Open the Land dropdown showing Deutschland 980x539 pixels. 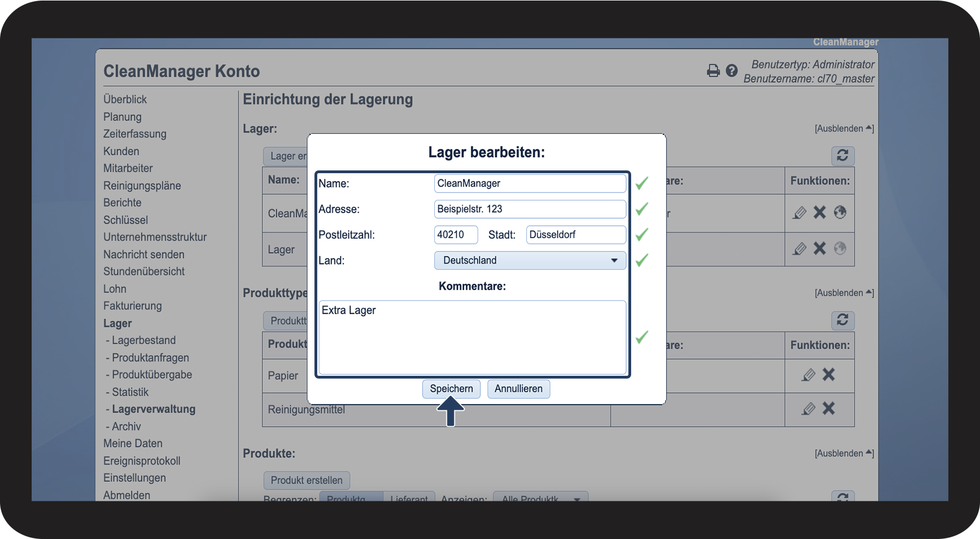(530, 260)
